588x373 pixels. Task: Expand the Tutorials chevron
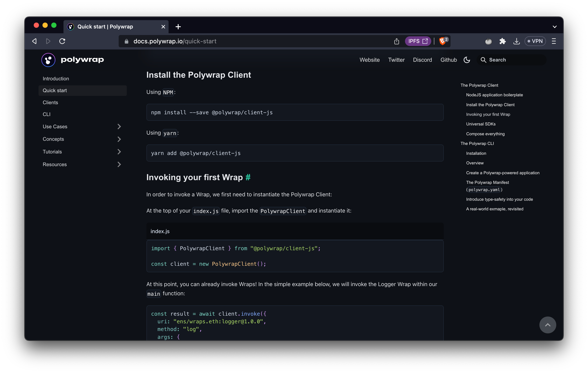[x=119, y=152]
